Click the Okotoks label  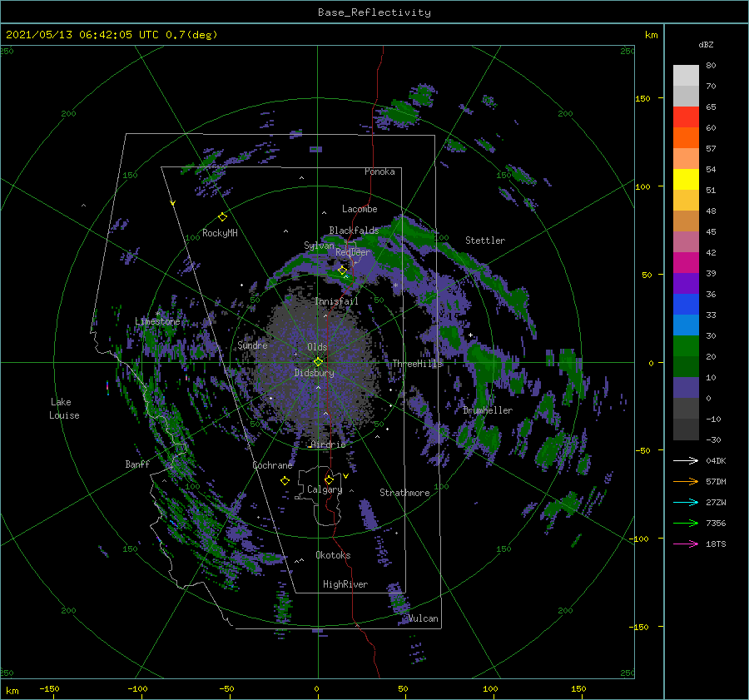pos(333,555)
